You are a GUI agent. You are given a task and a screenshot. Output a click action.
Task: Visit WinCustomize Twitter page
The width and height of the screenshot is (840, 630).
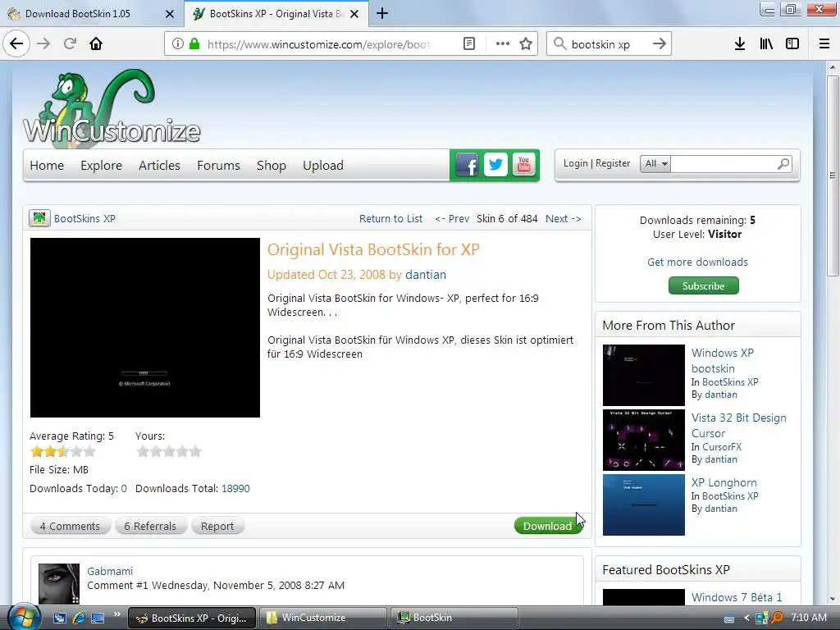(x=495, y=165)
